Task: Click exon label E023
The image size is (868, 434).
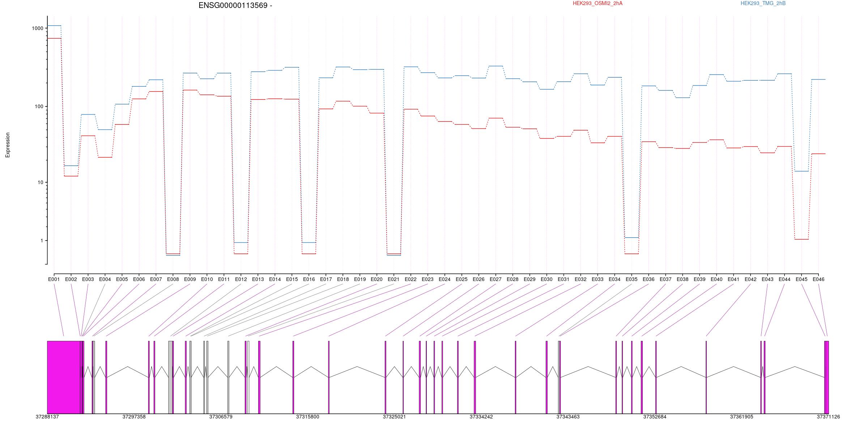Action: (x=427, y=280)
